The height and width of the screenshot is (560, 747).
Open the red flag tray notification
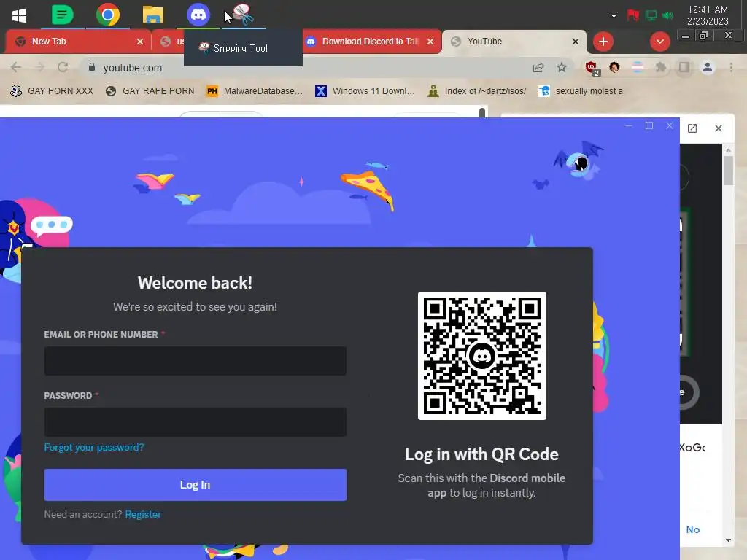coord(632,16)
